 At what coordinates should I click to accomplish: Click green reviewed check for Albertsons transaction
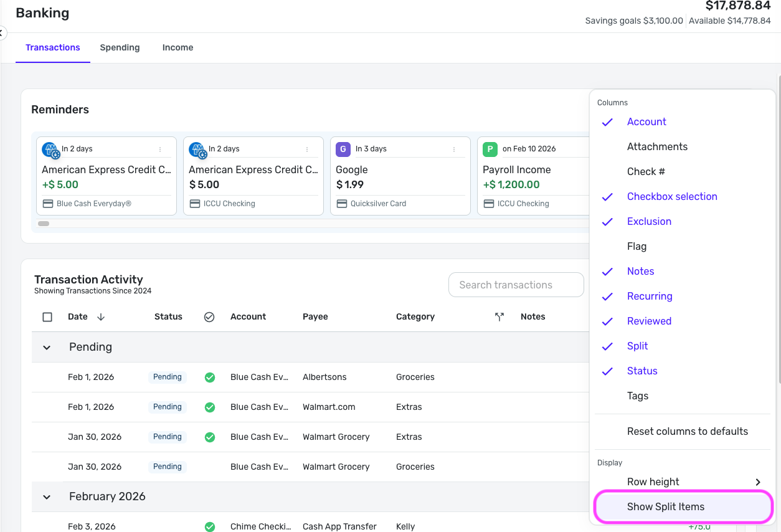point(210,378)
